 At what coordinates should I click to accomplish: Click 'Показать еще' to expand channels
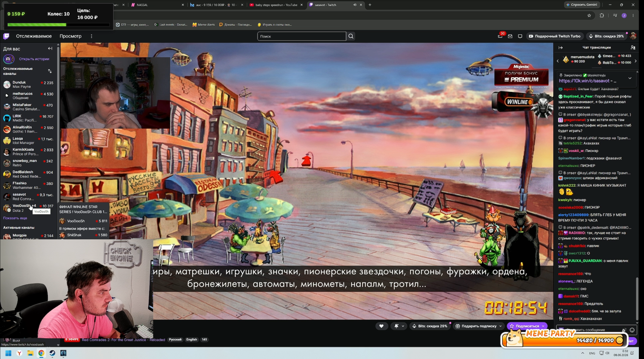15,218
